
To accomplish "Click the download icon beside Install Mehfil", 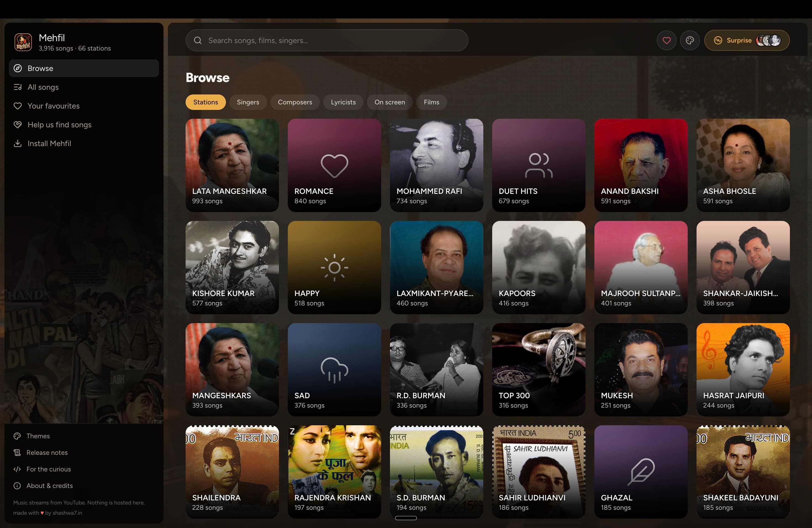I will coord(17,143).
